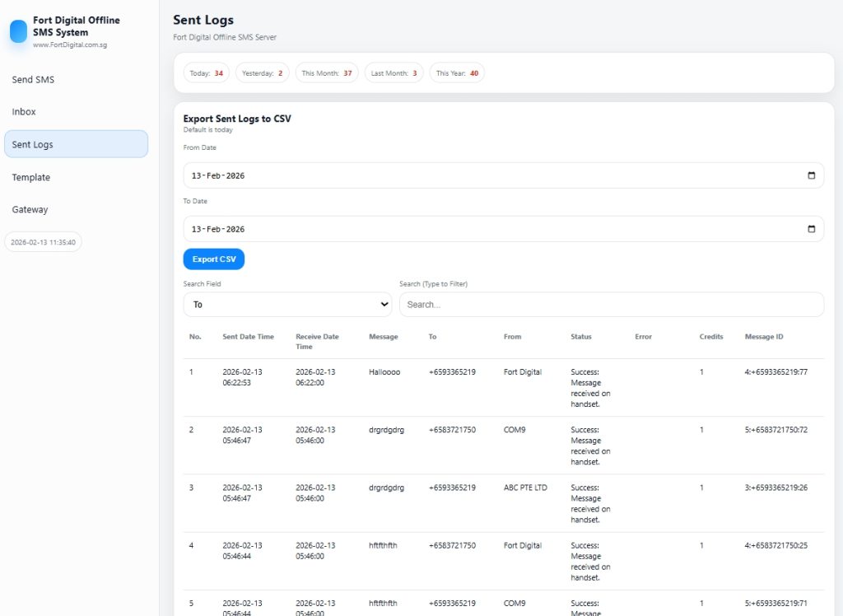Click the Sent Date Time column header
Image resolution: width=843 pixels, height=616 pixels.
click(248, 337)
